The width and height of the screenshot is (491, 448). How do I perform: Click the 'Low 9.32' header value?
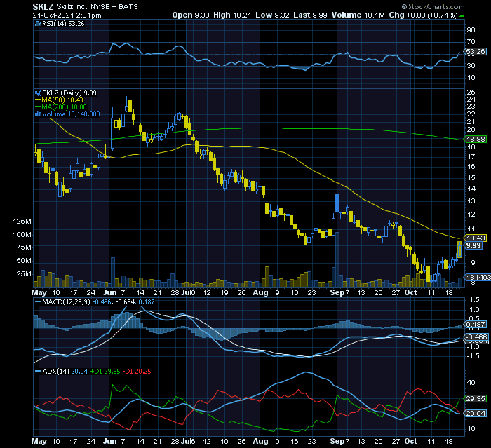coord(272,15)
